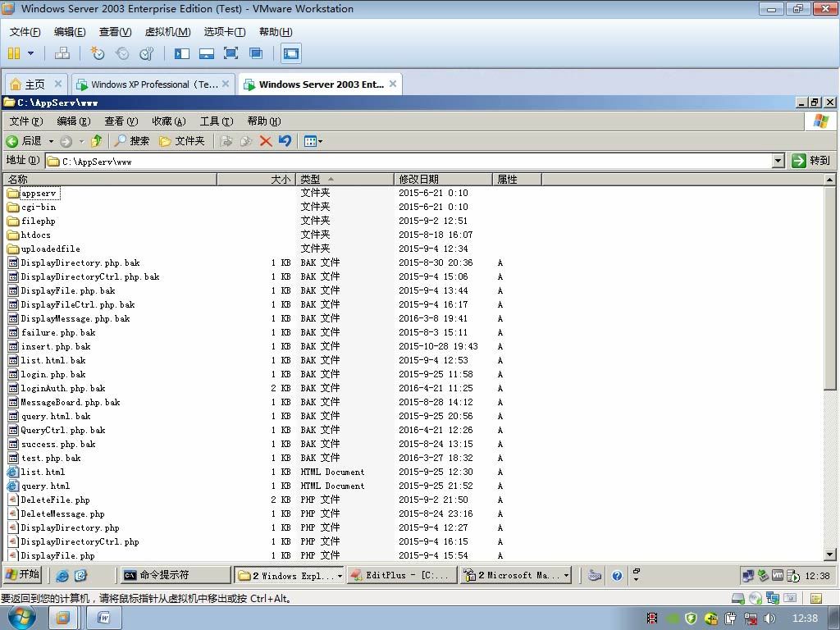Switch to 命令提示符 taskbar button

[x=175, y=575]
